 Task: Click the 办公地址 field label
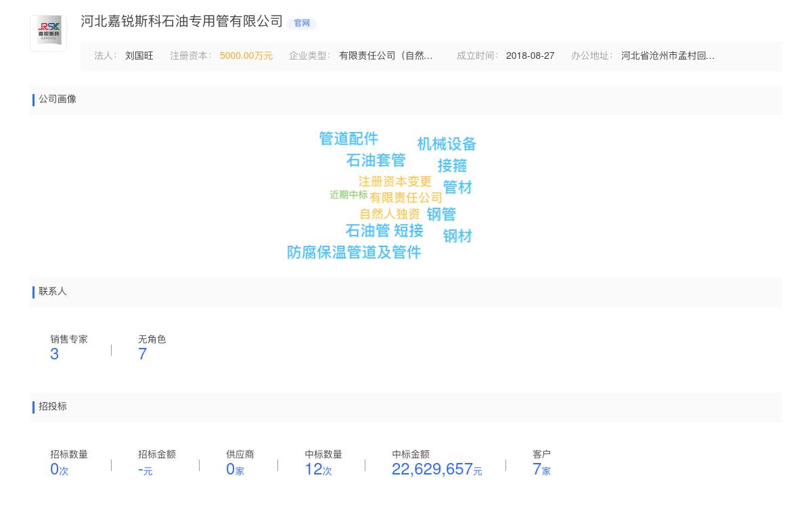(591, 56)
